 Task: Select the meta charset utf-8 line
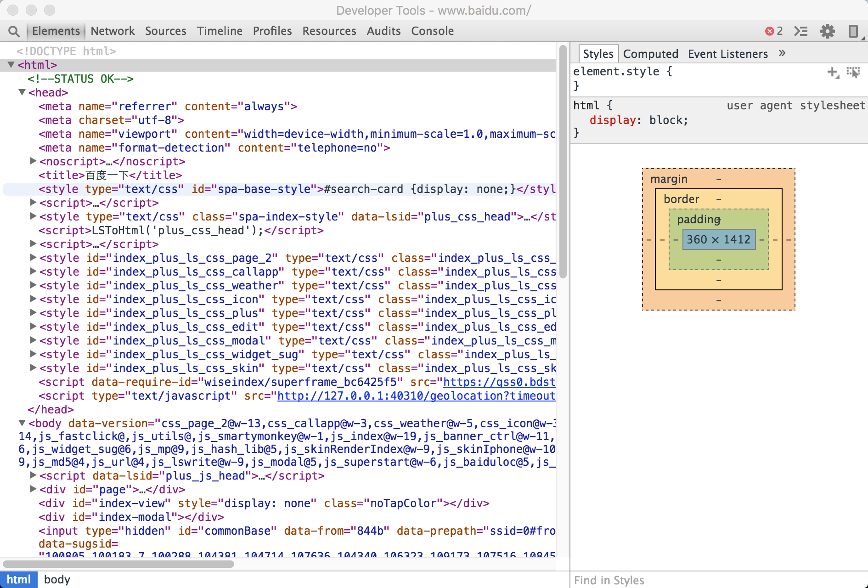(x=112, y=120)
